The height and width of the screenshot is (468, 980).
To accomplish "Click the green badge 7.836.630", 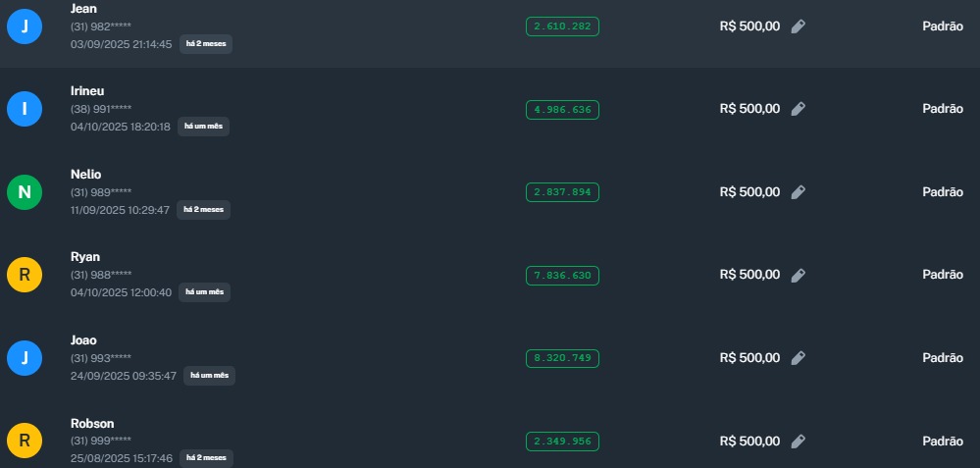I will click(x=562, y=275).
